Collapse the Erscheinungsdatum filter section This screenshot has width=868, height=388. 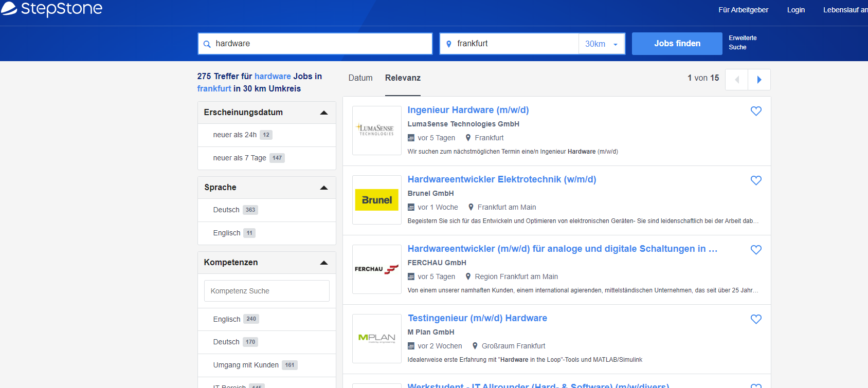(x=324, y=113)
